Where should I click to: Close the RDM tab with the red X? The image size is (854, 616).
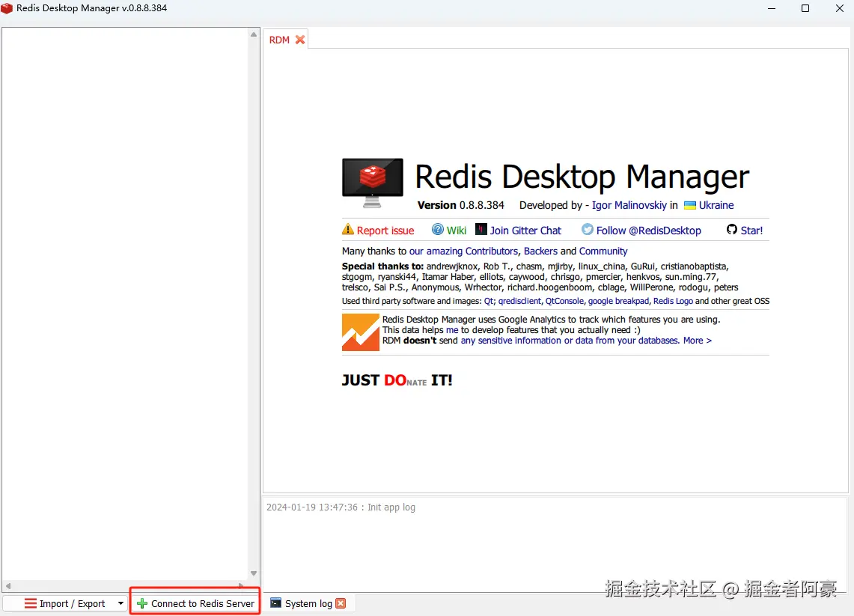point(300,40)
